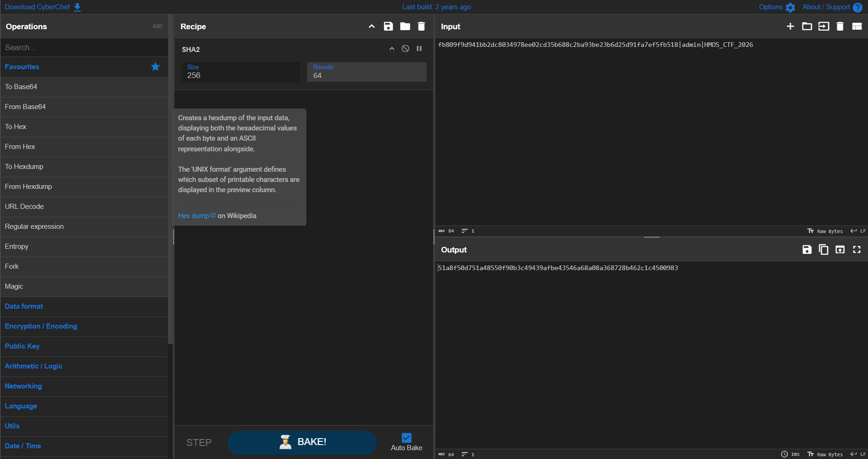Reset the input pane layout
Viewport: 868px width, 459px height.
pos(857,26)
